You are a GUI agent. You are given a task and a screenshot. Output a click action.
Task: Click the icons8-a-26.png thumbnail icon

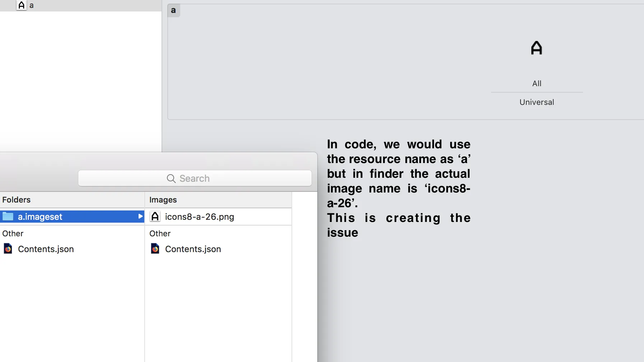[155, 217]
